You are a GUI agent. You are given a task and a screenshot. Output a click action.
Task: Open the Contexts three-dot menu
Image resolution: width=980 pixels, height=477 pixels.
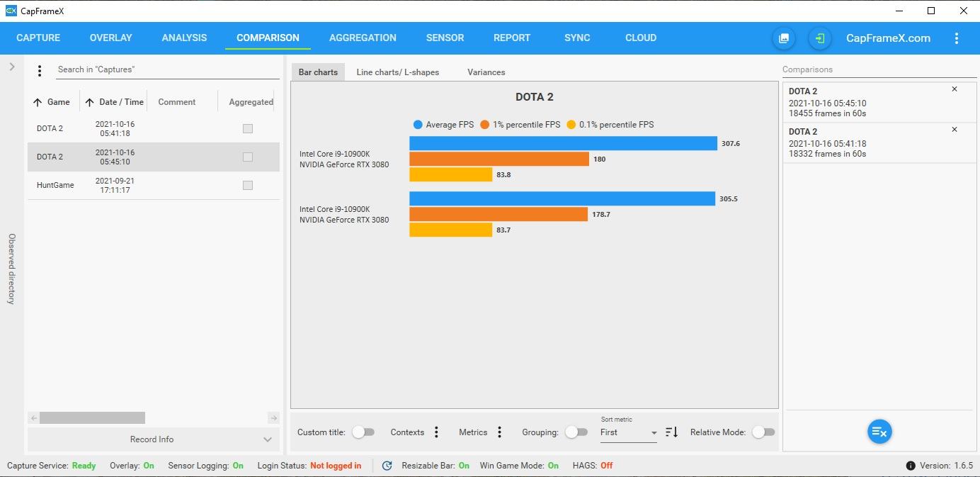pos(436,432)
